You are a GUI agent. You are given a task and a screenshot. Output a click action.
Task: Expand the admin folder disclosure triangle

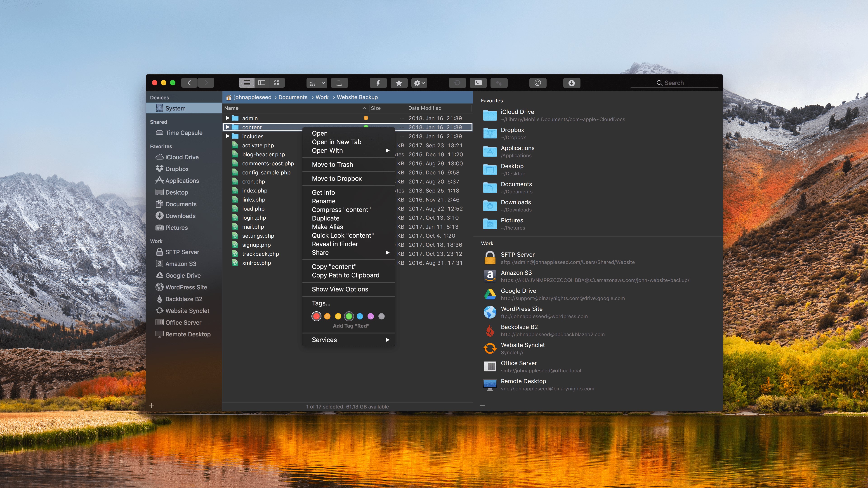227,118
